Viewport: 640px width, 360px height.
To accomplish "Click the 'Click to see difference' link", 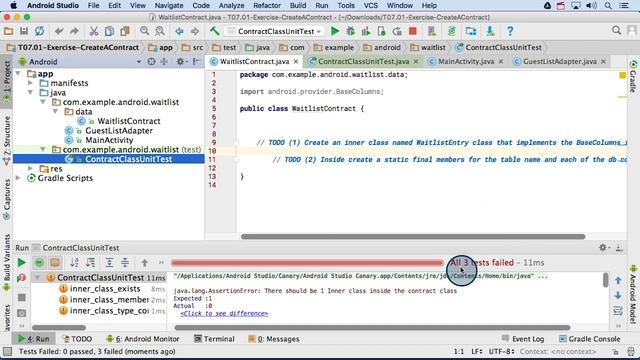I will (224, 313).
